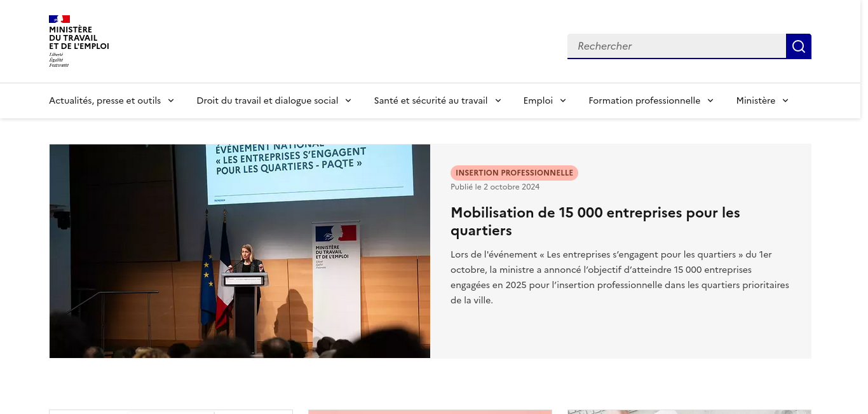Expand Droit du travail et dialogue social arrow
This screenshot has width=868, height=414.
348,100
